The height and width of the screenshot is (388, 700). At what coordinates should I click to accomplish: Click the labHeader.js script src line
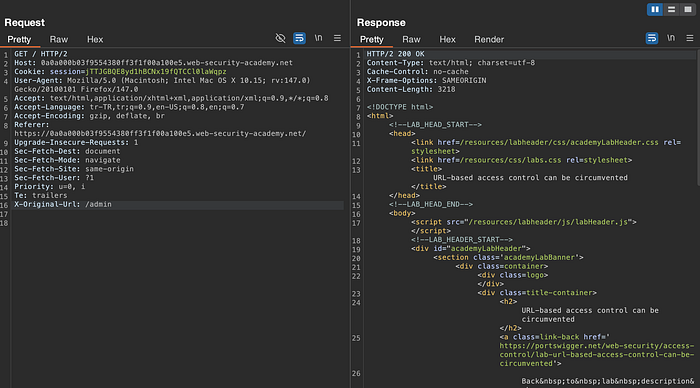(x=524, y=222)
